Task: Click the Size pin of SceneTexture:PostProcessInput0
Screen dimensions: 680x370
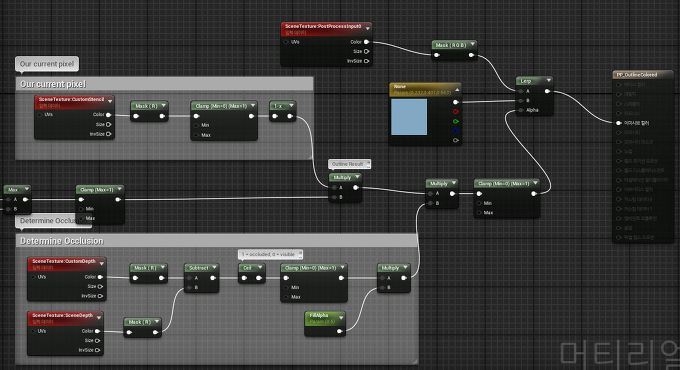Action: (x=366, y=52)
